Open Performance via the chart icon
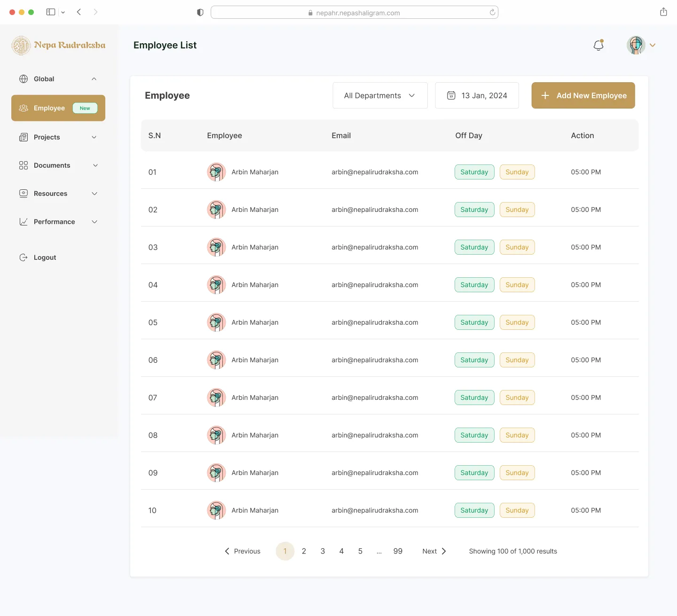Viewport: 677px width, 616px height. [24, 222]
